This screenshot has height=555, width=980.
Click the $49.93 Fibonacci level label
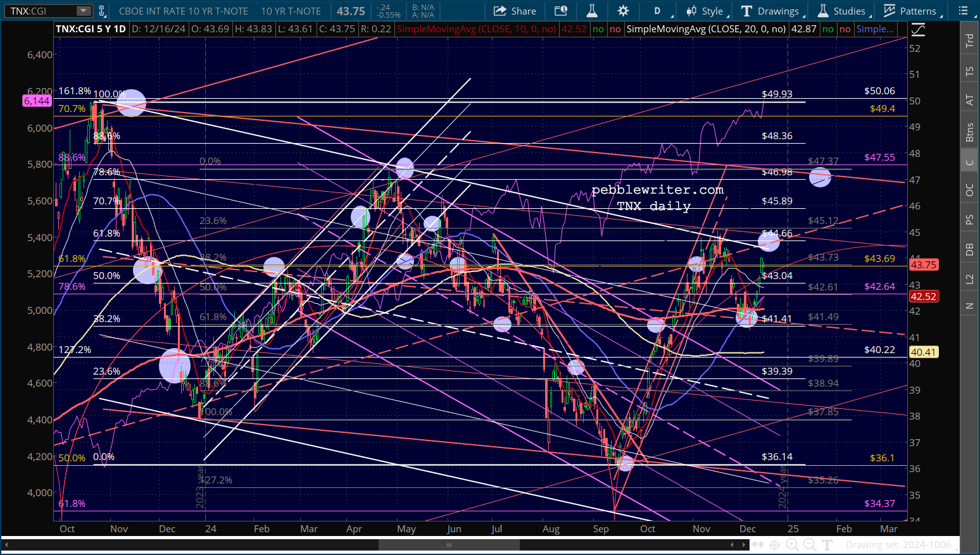[777, 94]
